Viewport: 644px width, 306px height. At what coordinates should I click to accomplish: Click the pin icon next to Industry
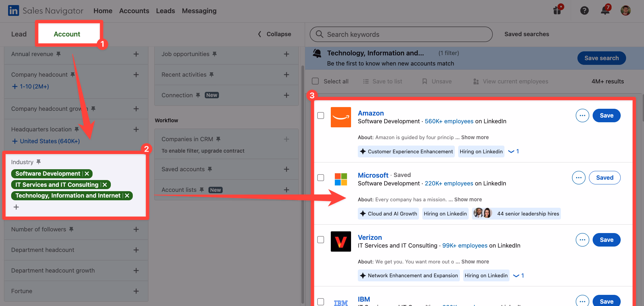tap(39, 162)
